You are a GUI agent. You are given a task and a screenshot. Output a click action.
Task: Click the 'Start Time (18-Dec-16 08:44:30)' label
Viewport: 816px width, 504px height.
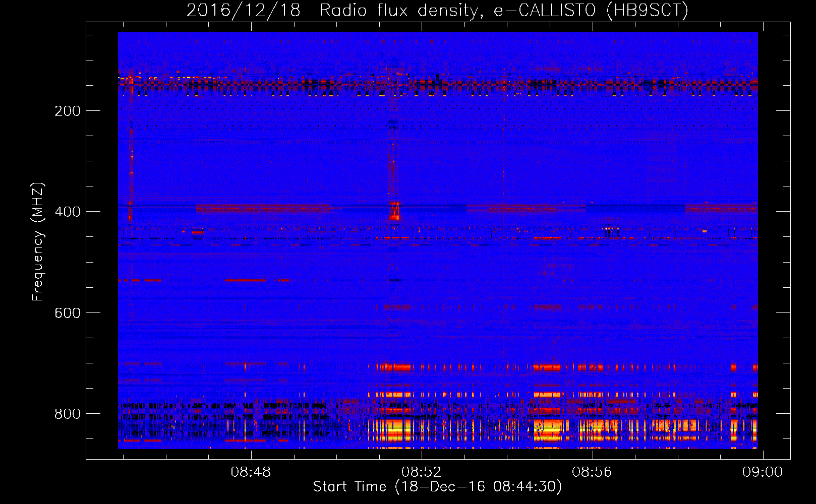(x=437, y=487)
